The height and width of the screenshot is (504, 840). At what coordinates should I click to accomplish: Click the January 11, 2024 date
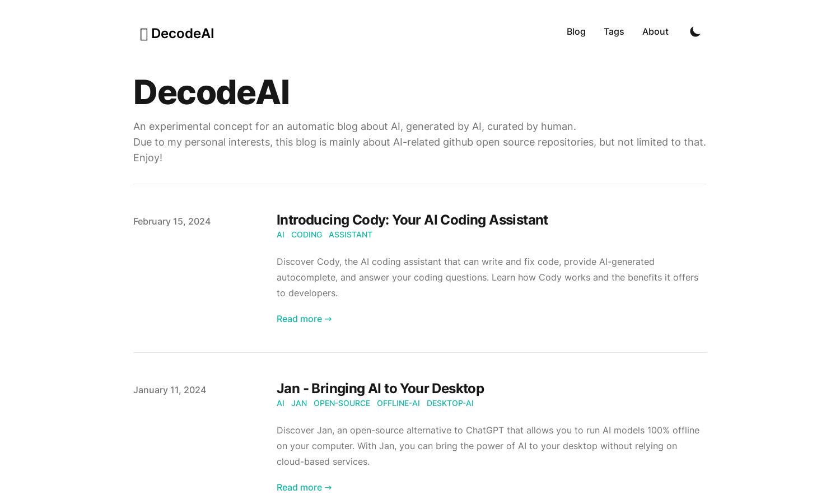(x=170, y=390)
